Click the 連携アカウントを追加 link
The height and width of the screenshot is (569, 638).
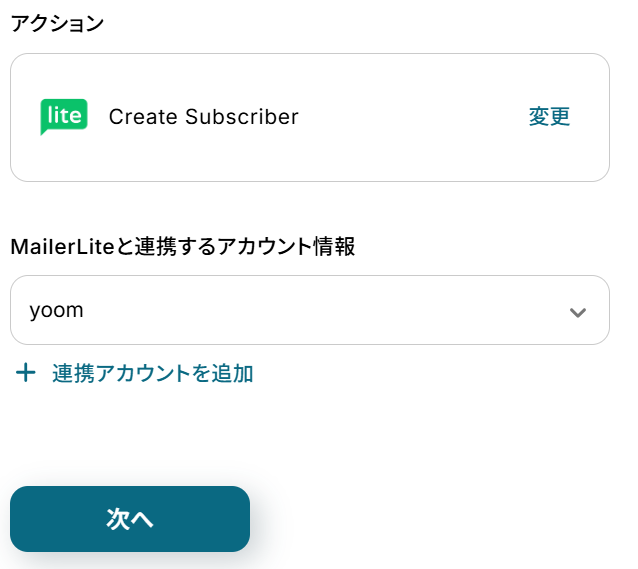[x=152, y=374]
